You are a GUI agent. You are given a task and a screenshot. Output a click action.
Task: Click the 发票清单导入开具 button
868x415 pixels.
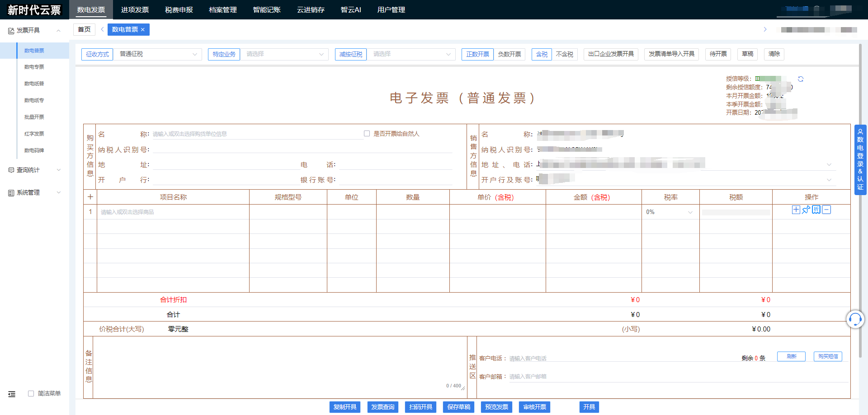pyautogui.click(x=671, y=54)
